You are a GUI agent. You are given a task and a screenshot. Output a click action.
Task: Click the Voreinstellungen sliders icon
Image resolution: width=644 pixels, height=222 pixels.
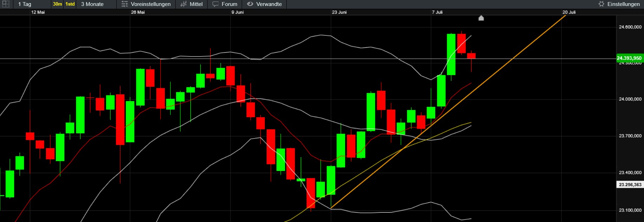(124, 4)
